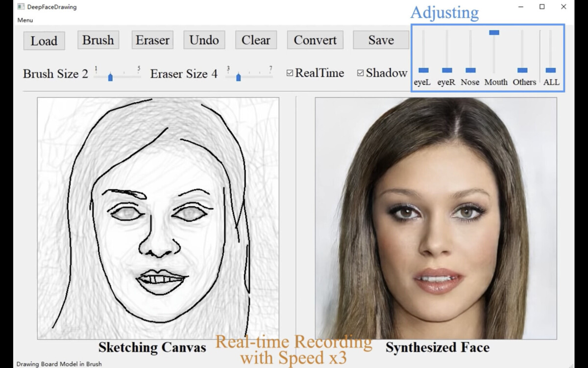This screenshot has width=588, height=368.
Task: Click the 'Synthesized Face' caption
Action: [438, 348]
